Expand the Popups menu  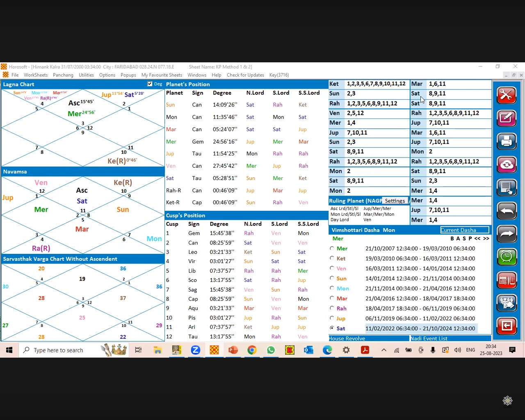coord(128,75)
